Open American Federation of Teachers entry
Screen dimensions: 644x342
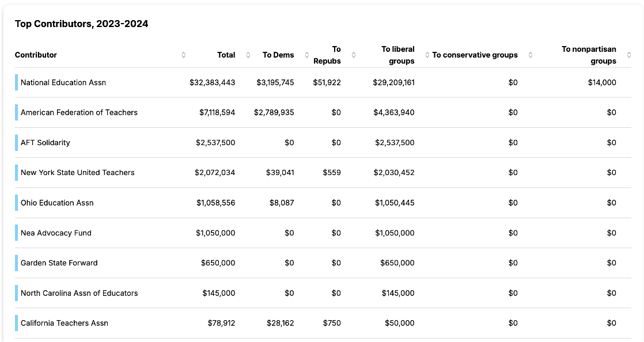coord(79,113)
